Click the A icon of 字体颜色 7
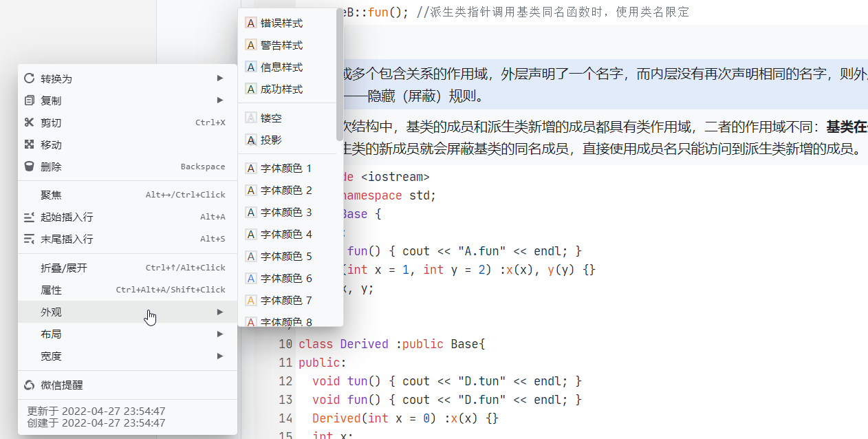 pyautogui.click(x=251, y=300)
